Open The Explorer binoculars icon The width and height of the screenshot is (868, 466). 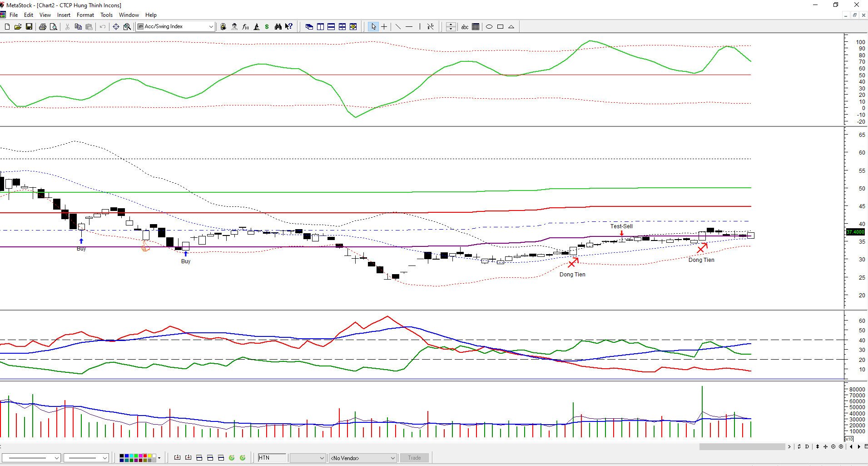pyautogui.click(x=278, y=27)
